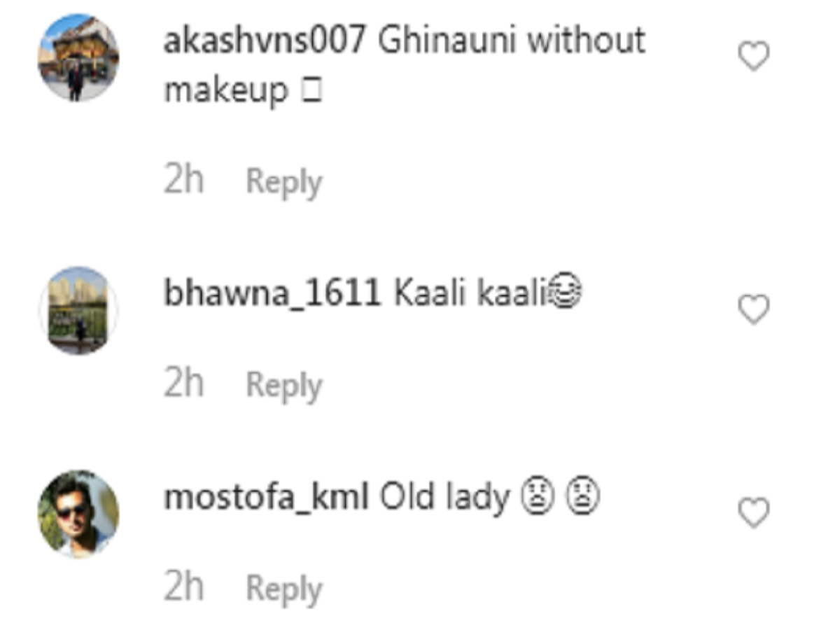The image size is (840, 630).
Task: Open the mostofa_kml username link
Action: [x=266, y=498]
